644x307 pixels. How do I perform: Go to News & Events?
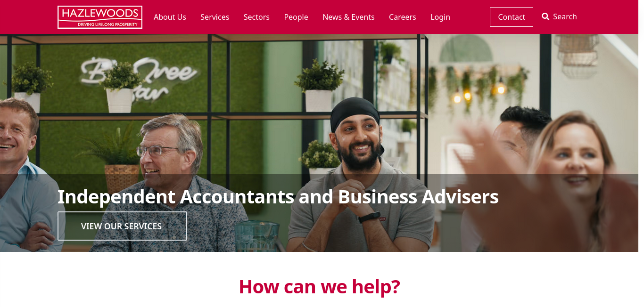coord(348,17)
